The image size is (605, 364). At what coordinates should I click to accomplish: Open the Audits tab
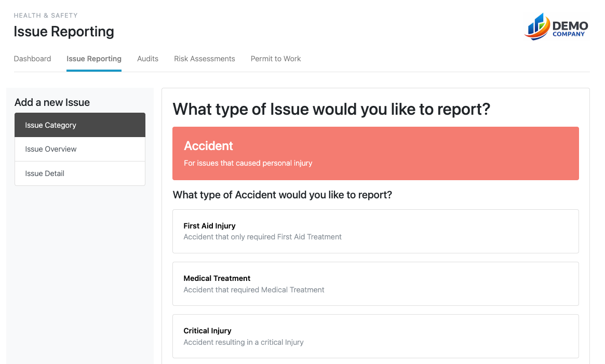tap(147, 59)
